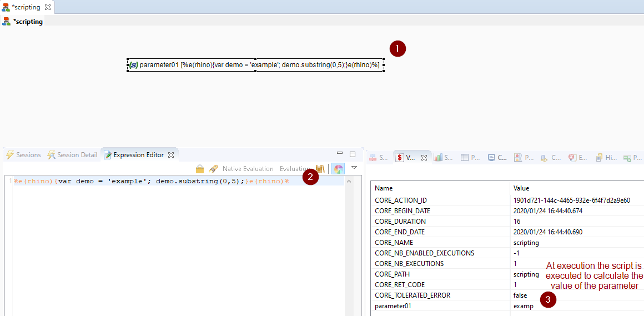Open the C... tab with bell icon

(551, 157)
